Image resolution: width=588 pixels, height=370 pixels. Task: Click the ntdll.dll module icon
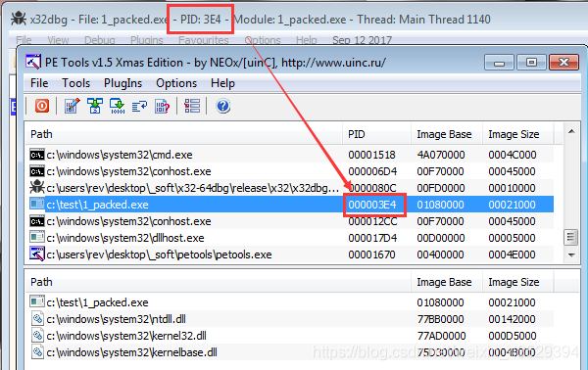point(37,319)
